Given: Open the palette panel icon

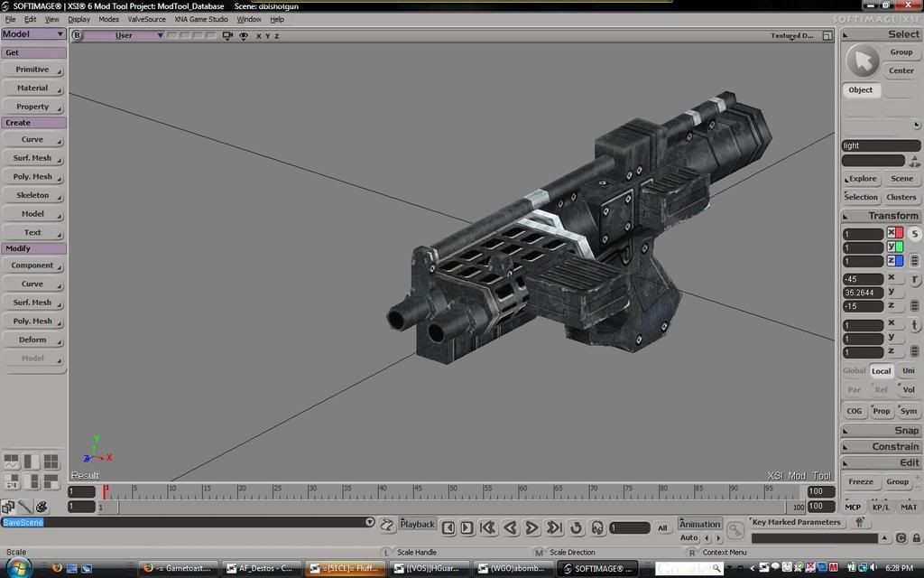Looking at the screenshot, I should coord(42,507).
